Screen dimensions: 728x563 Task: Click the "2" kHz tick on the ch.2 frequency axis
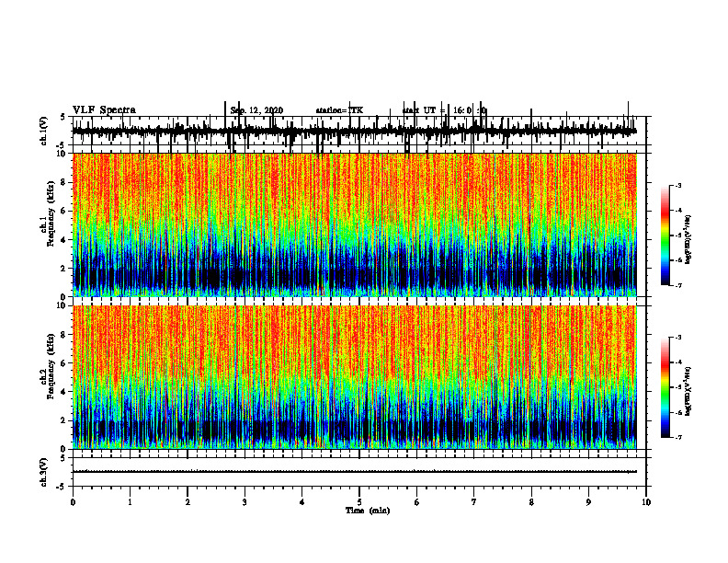click(63, 420)
